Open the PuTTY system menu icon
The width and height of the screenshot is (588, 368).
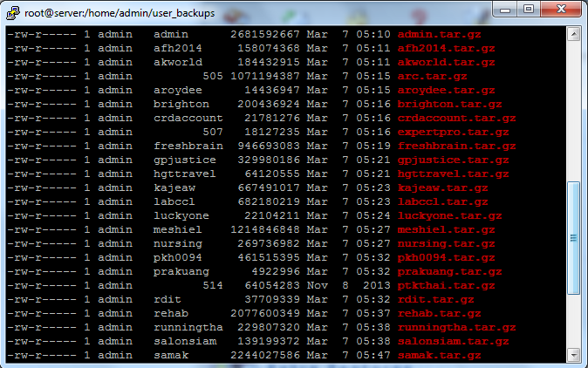pyautogui.click(x=13, y=13)
